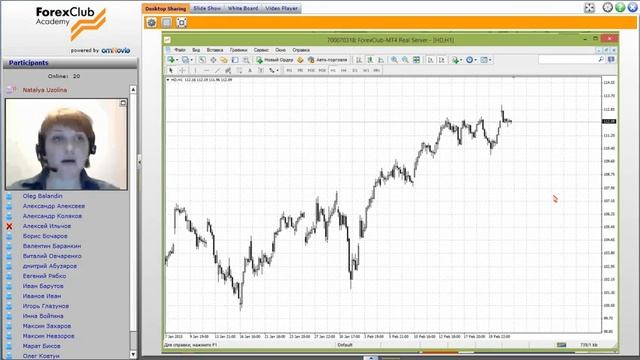Expand New Chart dropdown arrow
Image resolution: width=640 pixels, height=360 pixels.
pos(177,60)
